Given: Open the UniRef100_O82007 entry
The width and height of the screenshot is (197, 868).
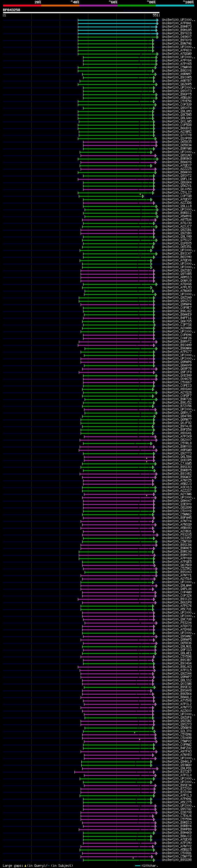Looking at the screenshot, I should [177, 440].
